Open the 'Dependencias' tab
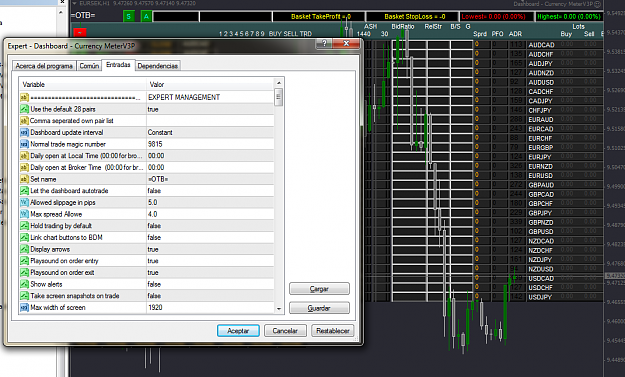This screenshot has height=377, width=625. tap(157, 66)
